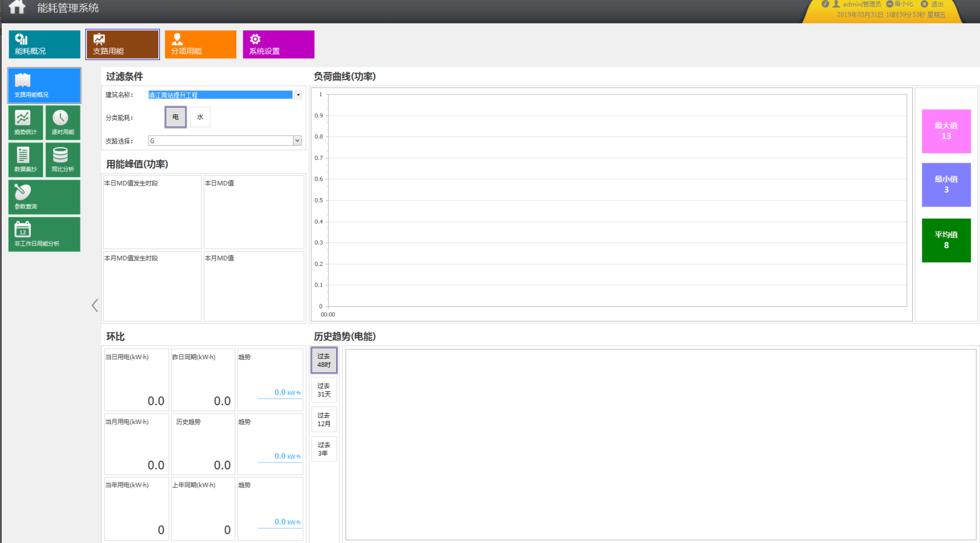Select the 过去48时 history range
The width and height of the screenshot is (980, 543).
[x=324, y=360]
